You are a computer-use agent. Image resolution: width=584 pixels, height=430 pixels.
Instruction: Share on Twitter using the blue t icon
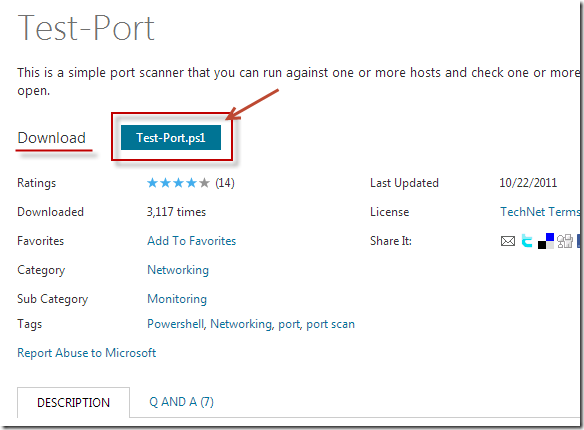click(526, 241)
